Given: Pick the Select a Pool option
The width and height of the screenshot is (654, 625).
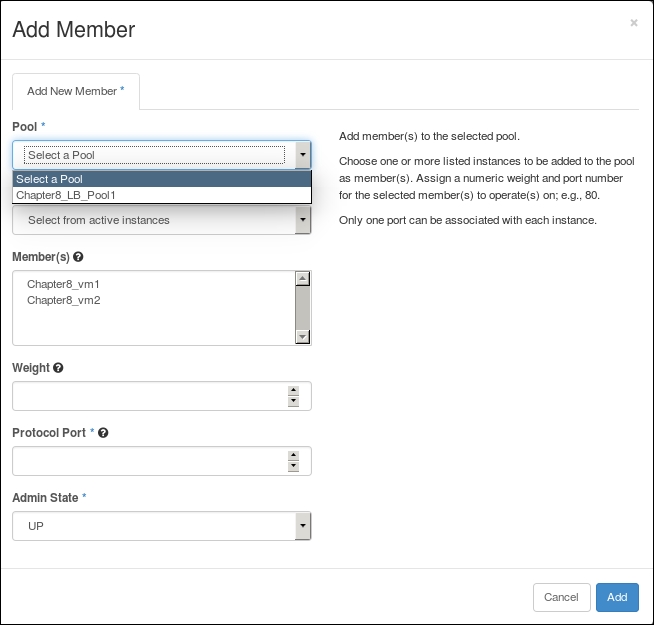Looking at the screenshot, I should coord(162,179).
